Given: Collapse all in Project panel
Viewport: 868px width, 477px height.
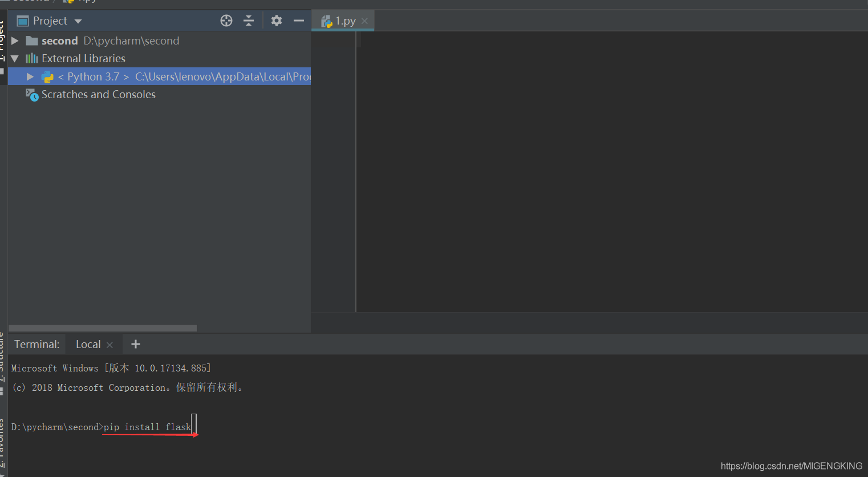Looking at the screenshot, I should tap(249, 21).
